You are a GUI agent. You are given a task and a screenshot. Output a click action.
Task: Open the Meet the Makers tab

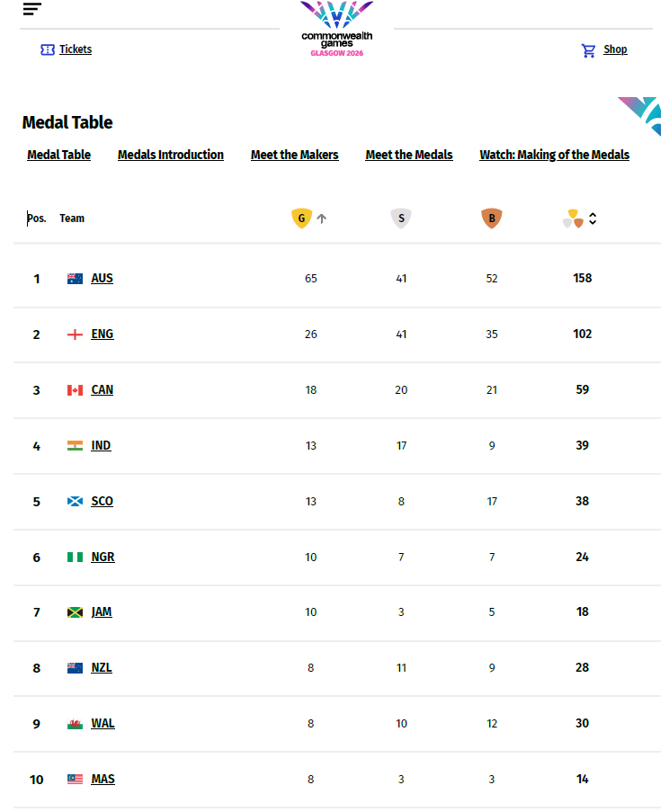[x=295, y=155]
